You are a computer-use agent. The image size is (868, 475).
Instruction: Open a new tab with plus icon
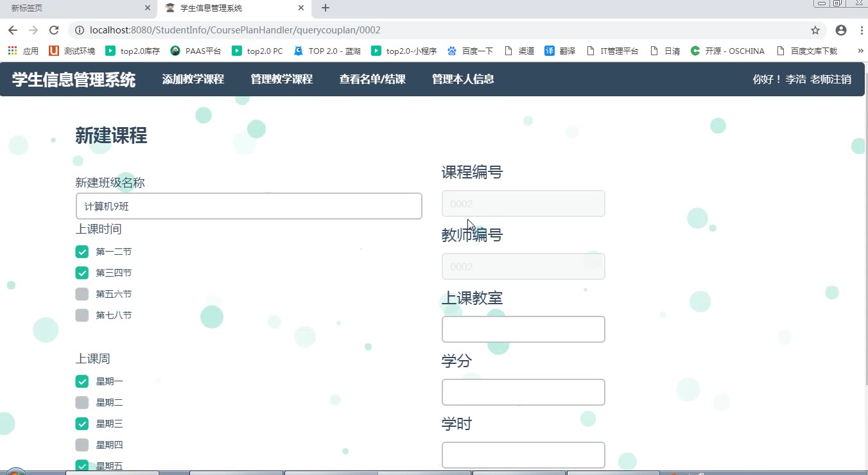pyautogui.click(x=325, y=8)
